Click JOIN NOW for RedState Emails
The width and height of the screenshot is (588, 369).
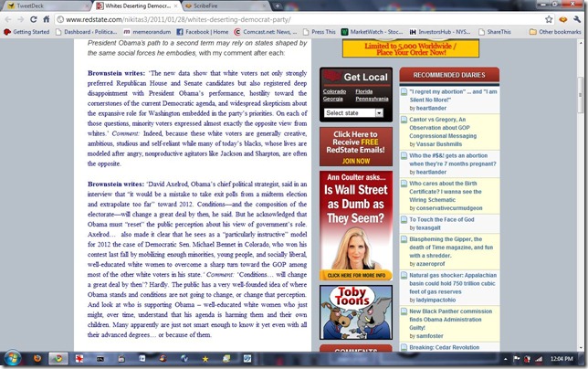[x=356, y=162]
